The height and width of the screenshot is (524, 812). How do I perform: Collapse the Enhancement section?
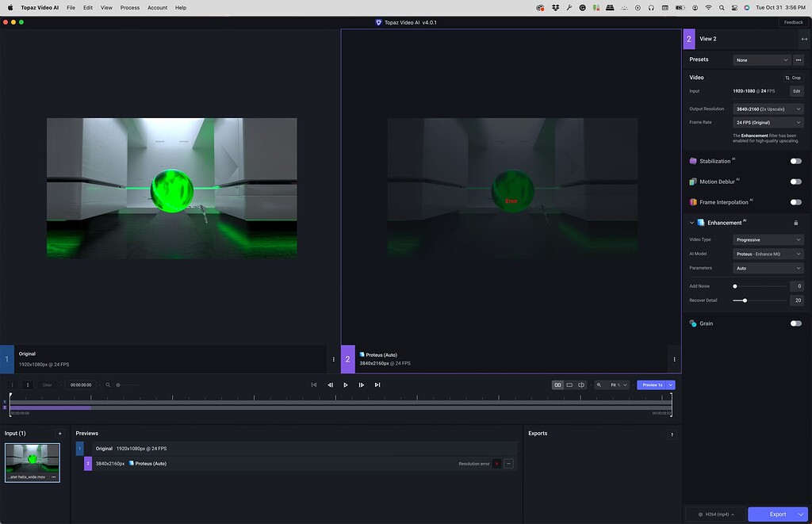click(x=691, y=223)
